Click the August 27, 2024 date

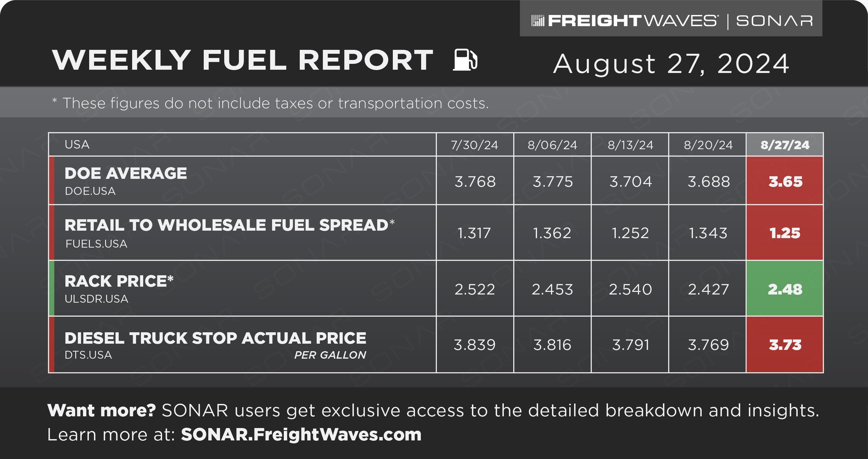(x=671, y=64)
